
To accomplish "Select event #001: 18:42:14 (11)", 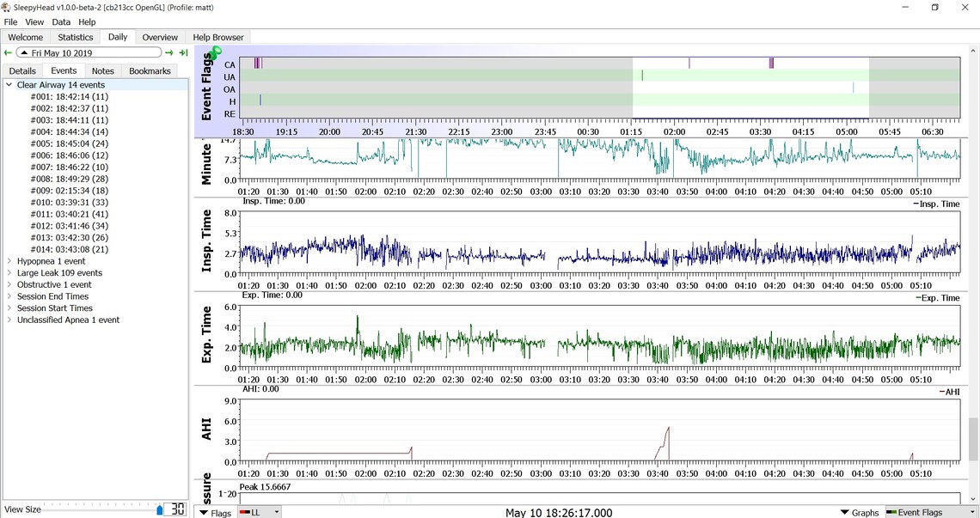I will pyautogui.click(x=70, y=97).
